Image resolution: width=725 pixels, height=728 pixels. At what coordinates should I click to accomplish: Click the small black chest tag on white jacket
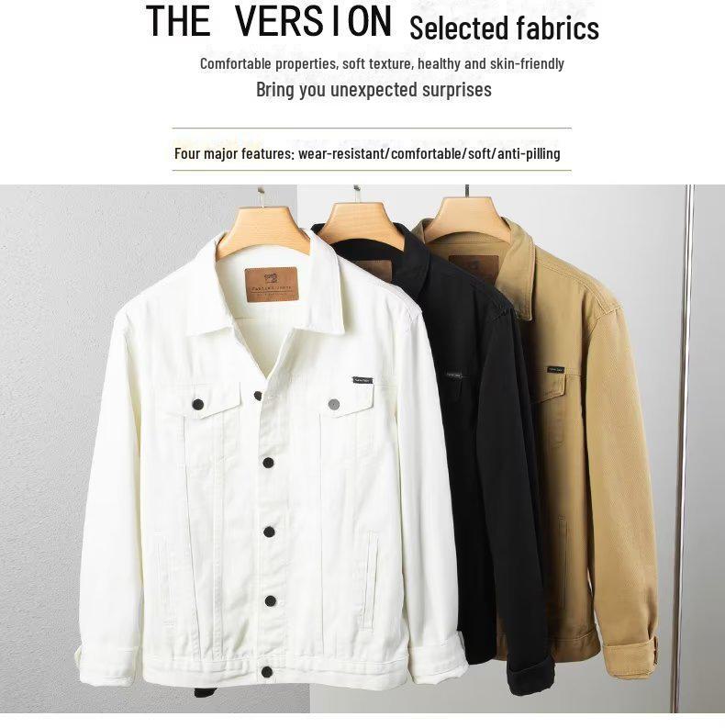click(x=362, y=380)
